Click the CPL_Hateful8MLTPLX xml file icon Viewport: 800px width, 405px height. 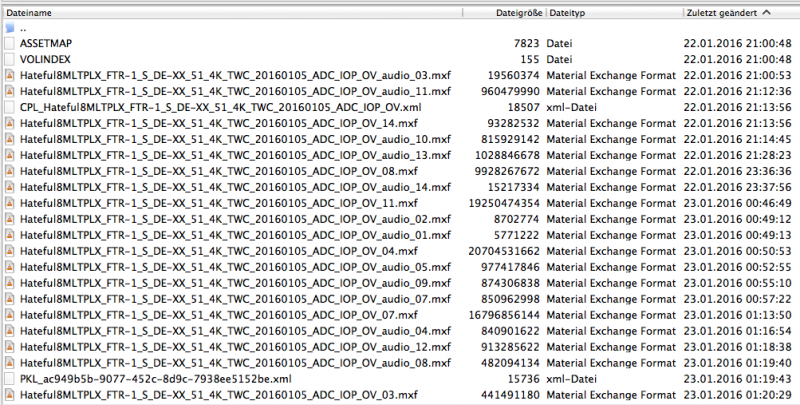coord(9,106)
